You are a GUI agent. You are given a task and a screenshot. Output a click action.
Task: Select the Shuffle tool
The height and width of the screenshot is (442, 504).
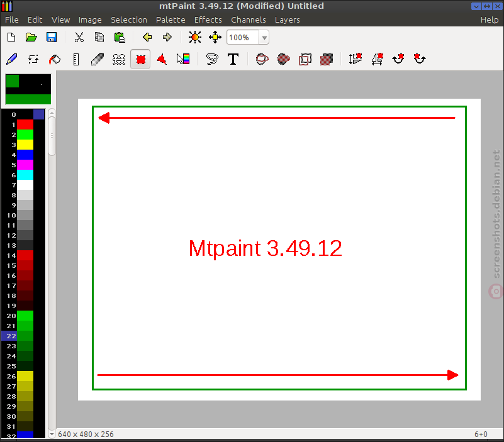(x=33, y=60)
